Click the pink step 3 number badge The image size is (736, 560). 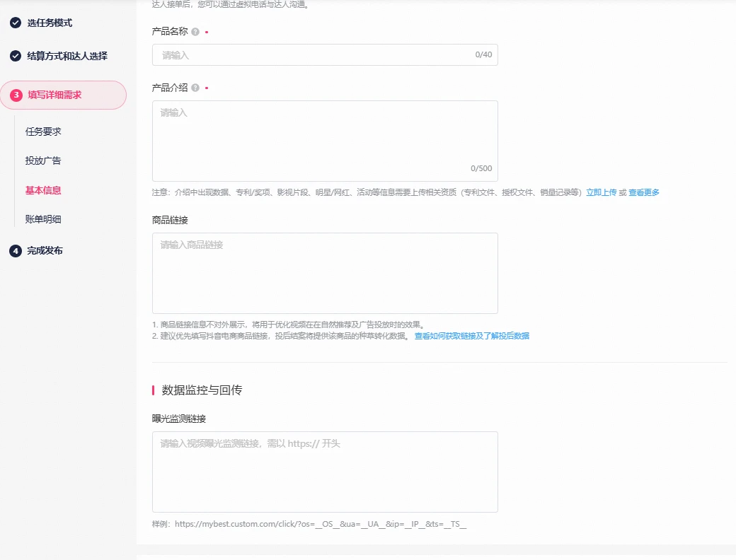click(x=16, y=95)
